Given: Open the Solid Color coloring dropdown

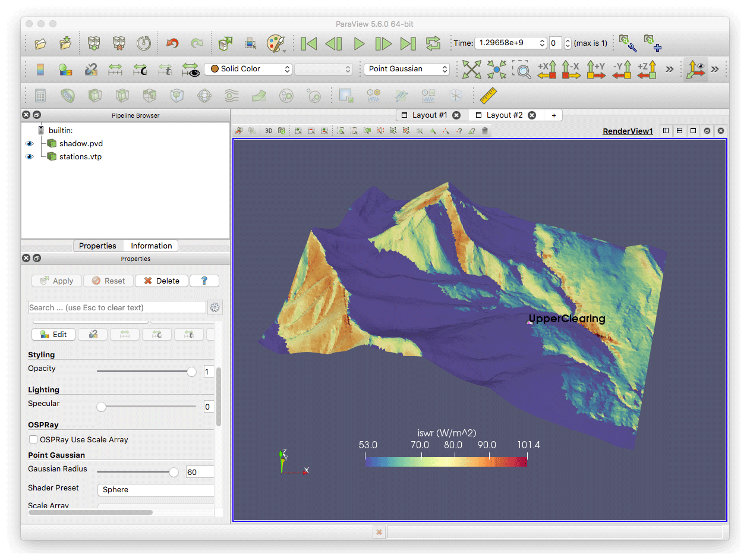Looking at the screenshot, I should tap(248, 69).
